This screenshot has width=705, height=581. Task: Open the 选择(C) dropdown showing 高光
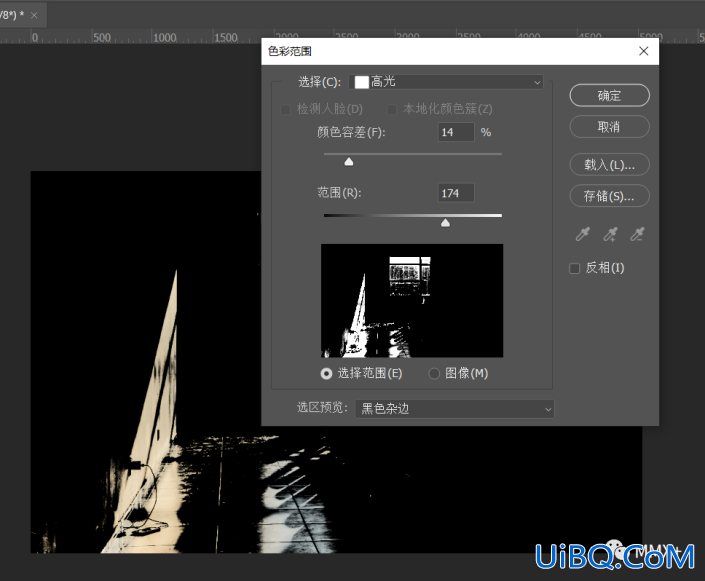[446, 82]
